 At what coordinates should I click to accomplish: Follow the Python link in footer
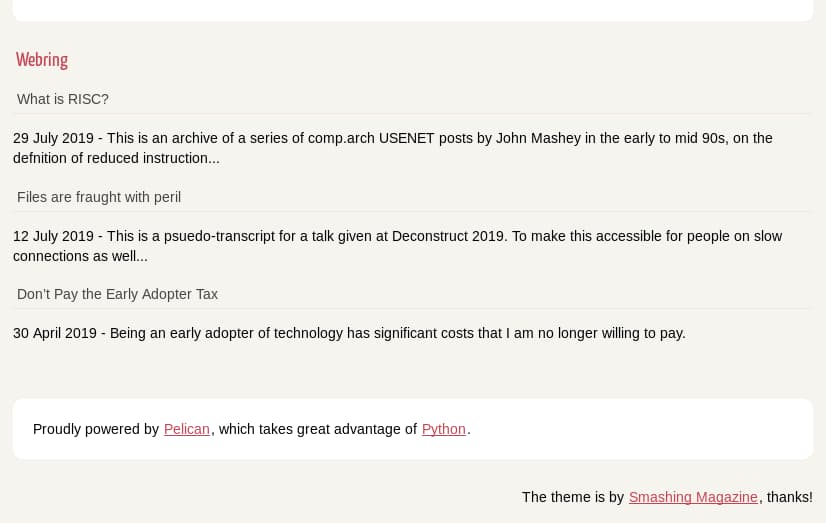tap(444, 429)
